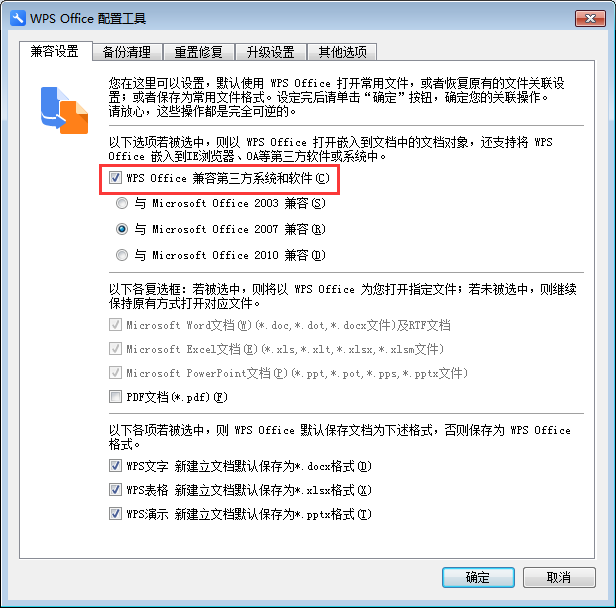Switch to the 备份清理 tab
Image resolution: width=616 pixels, height=608 pixels.
click(127, 52)
